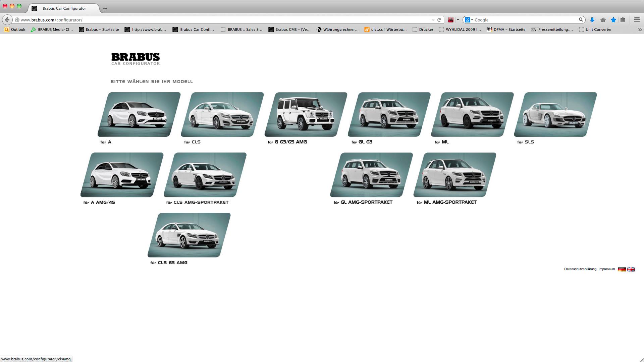Click the red extension icon in toolbar
The height and width of the screenshot is (362, 644).
point(451,20)
